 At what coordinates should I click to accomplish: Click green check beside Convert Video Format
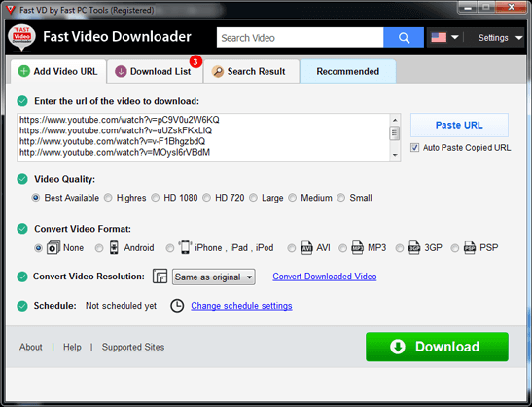[x=22, y=229]
